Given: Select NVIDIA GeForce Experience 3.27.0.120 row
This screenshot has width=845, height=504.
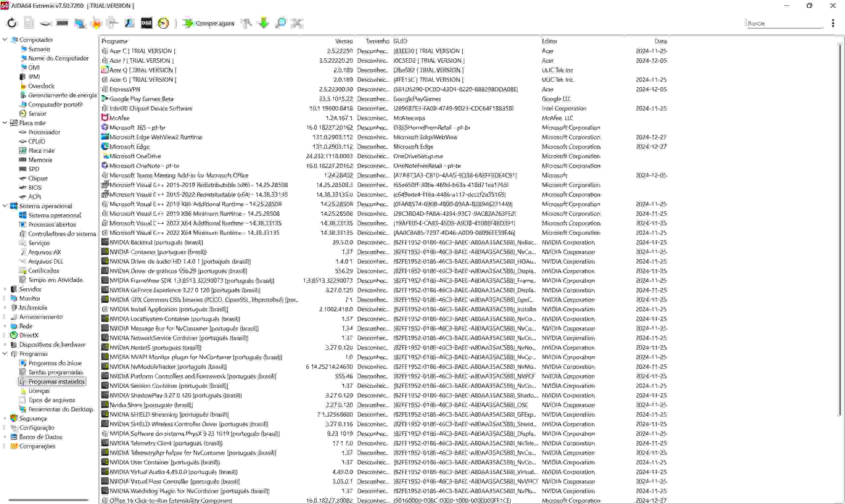Looking at the screenshot, I should coord(384,290).
